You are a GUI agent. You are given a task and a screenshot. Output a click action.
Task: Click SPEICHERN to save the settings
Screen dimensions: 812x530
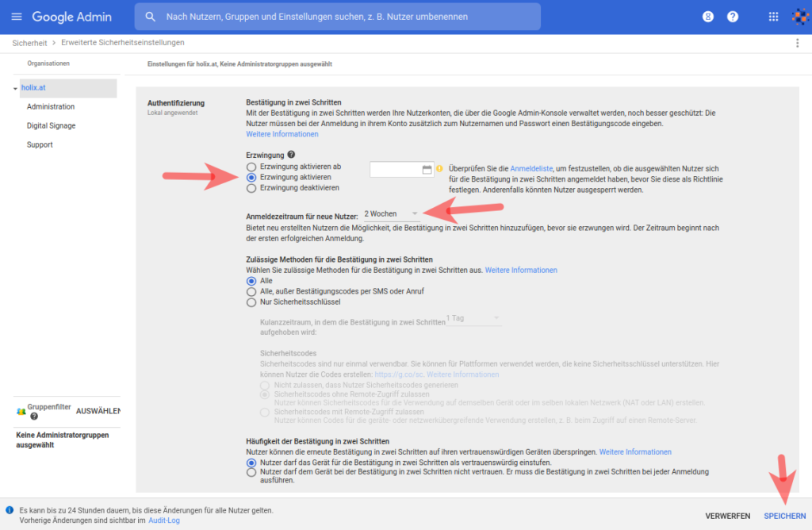783,515
